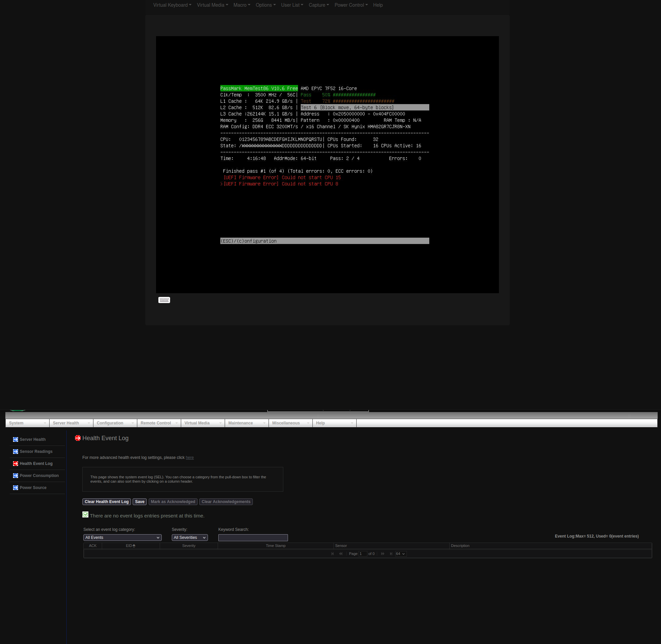Click the 'here' advanced settings link
This screenshot has width=661, height=644.
(190, 458)
